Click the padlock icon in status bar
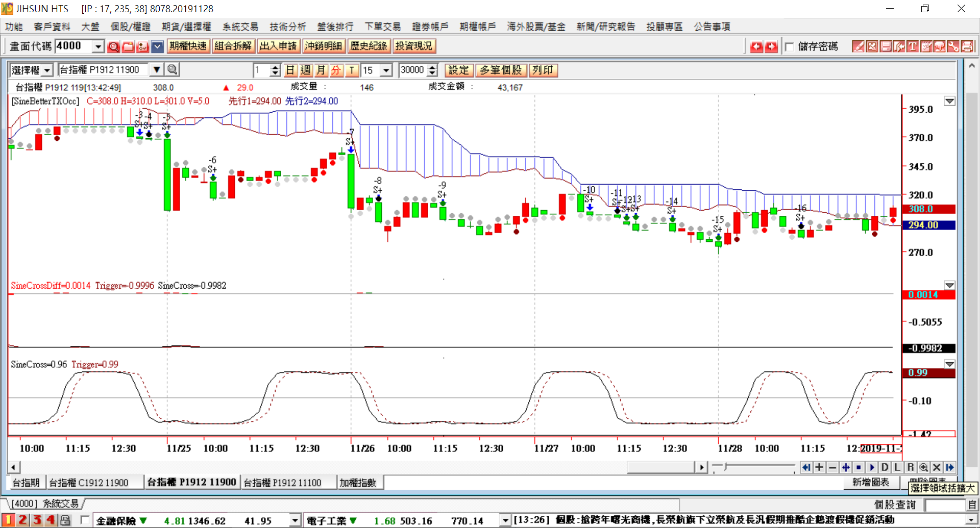 65,520
